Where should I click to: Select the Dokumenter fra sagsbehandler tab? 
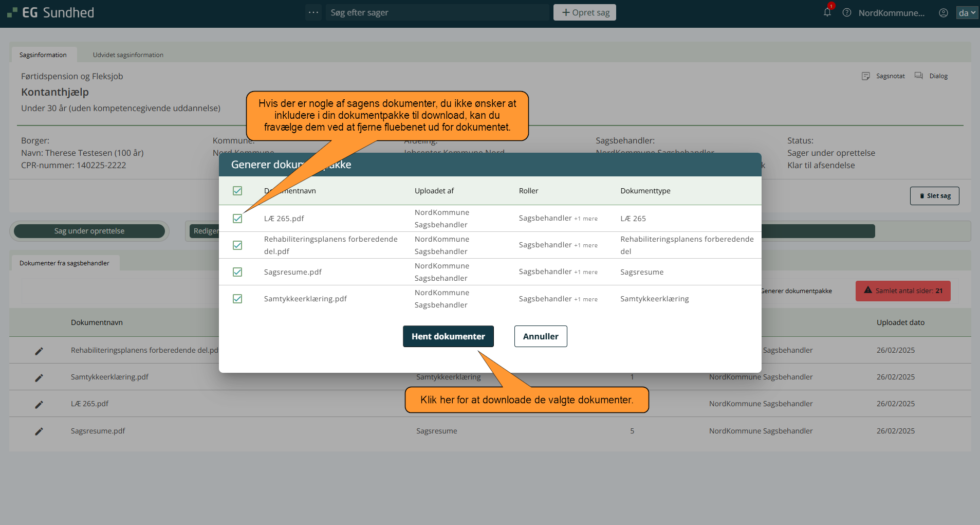[64, 263]
